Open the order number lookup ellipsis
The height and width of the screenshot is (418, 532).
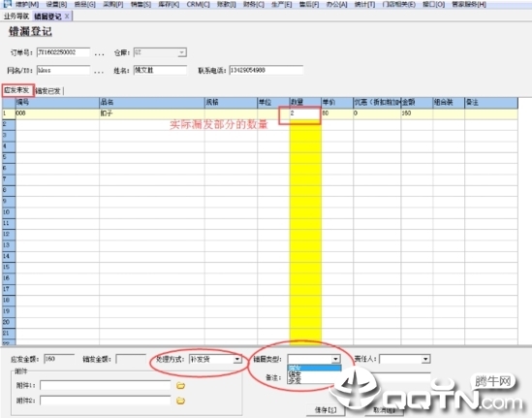coord(99,53)
